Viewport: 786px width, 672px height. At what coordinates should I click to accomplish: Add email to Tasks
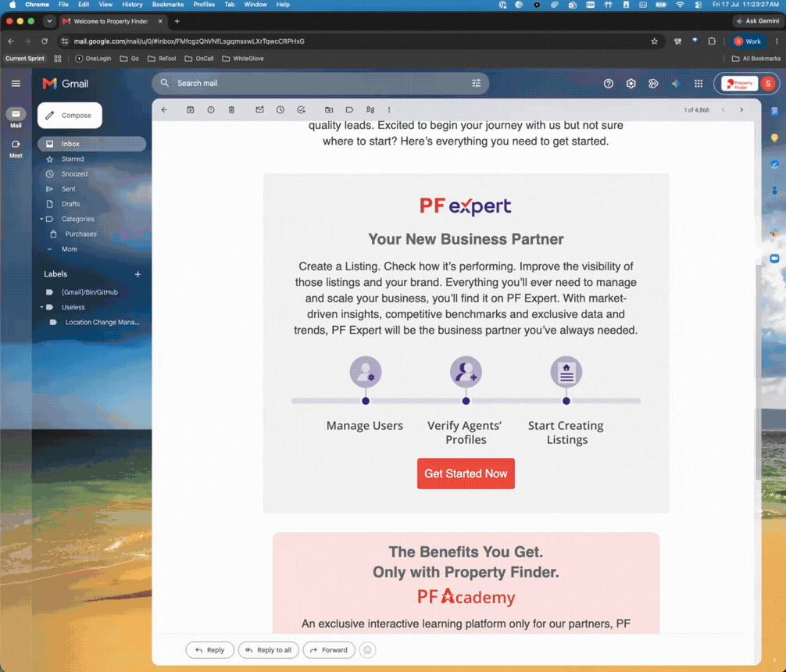click(302, 110)
